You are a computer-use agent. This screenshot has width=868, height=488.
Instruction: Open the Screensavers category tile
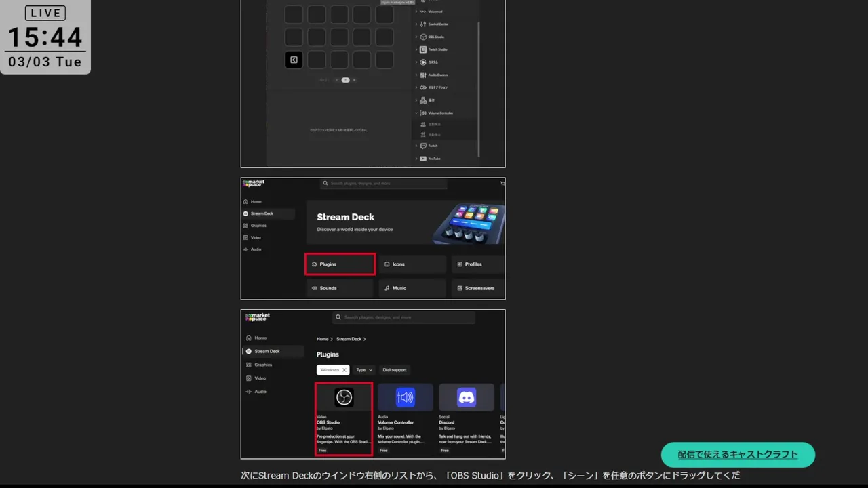[478, 288]
